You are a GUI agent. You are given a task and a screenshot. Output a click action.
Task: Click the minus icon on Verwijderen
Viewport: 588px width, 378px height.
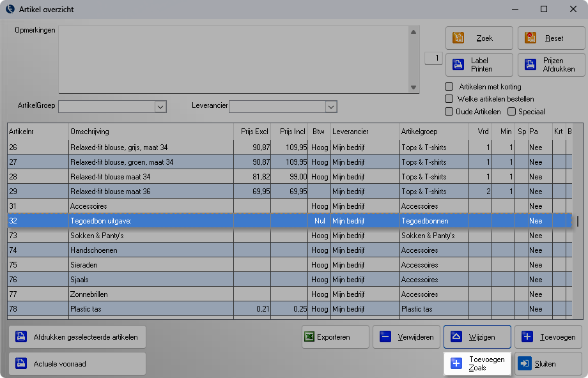pyautogui.click(x=385, y=336)
